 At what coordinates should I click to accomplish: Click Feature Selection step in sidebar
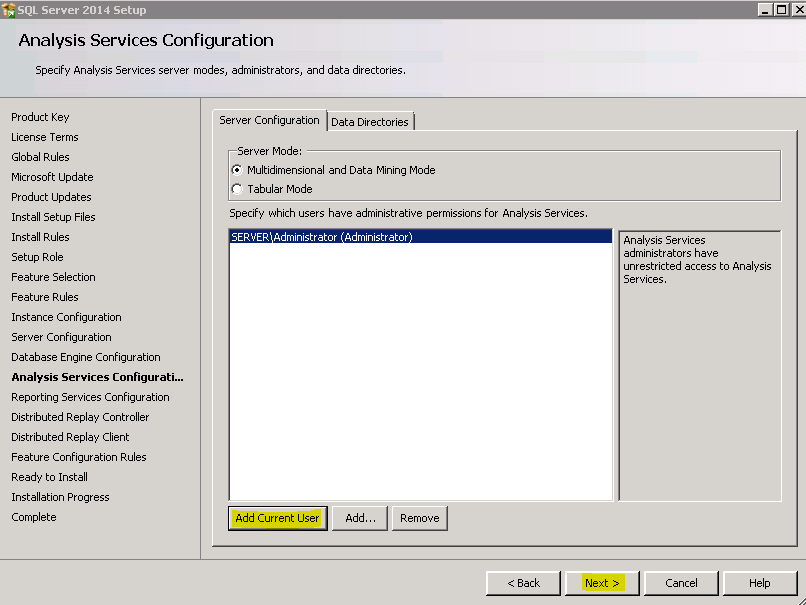pos(53,277)
